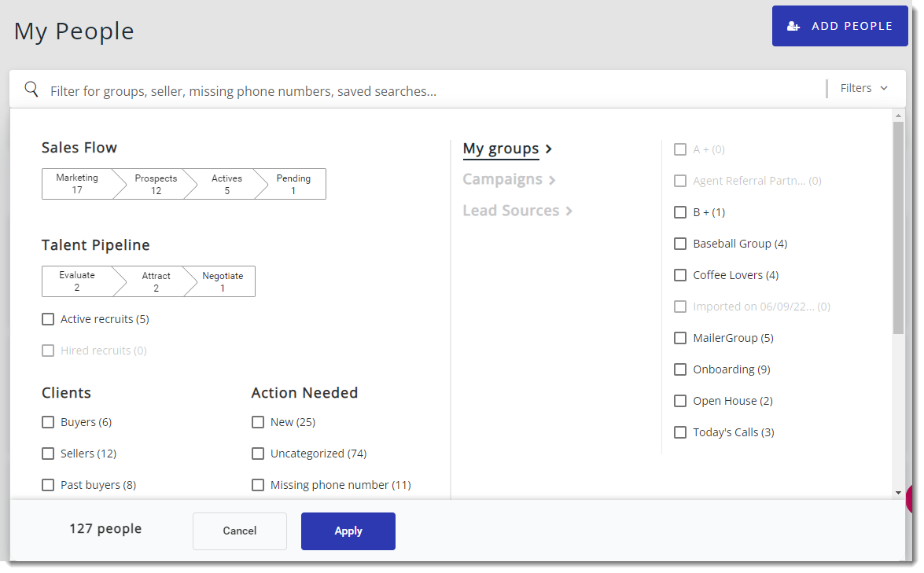The width and height of the screenshot is (924, 573).
Task: Select the Negotiate stage in Talent Pipeline
Action: coord(223,281)
